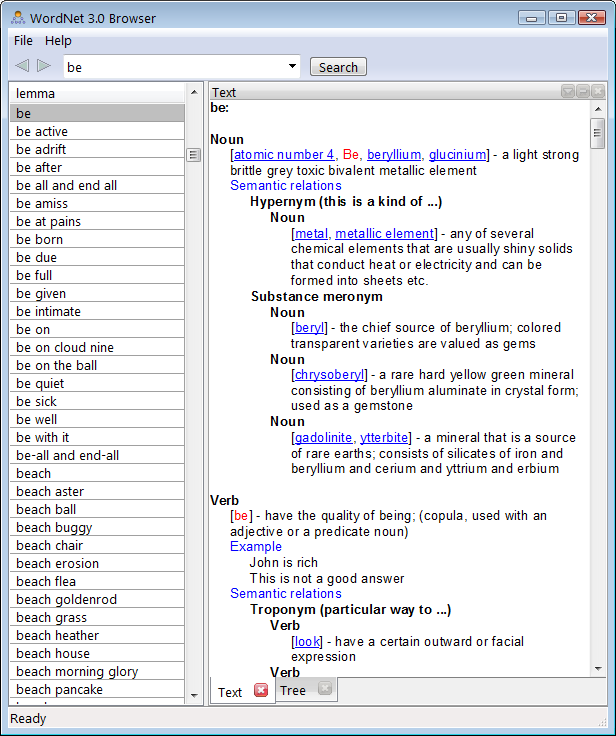Select 'be on cloud nine' in lemma list

click(x=65, y=348)
